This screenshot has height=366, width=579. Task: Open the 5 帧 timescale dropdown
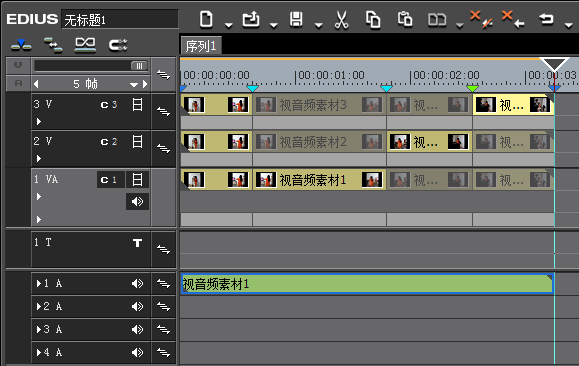point(134,85)
